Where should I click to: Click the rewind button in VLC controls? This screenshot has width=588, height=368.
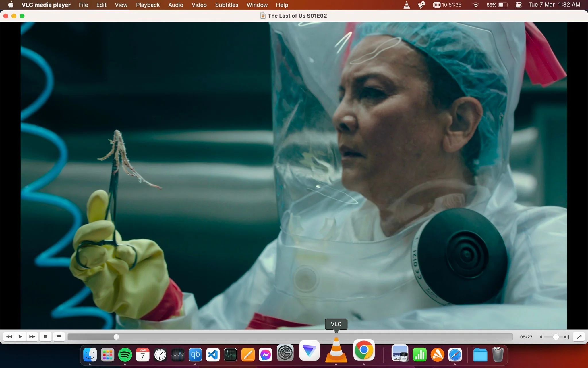coord(9,337)
